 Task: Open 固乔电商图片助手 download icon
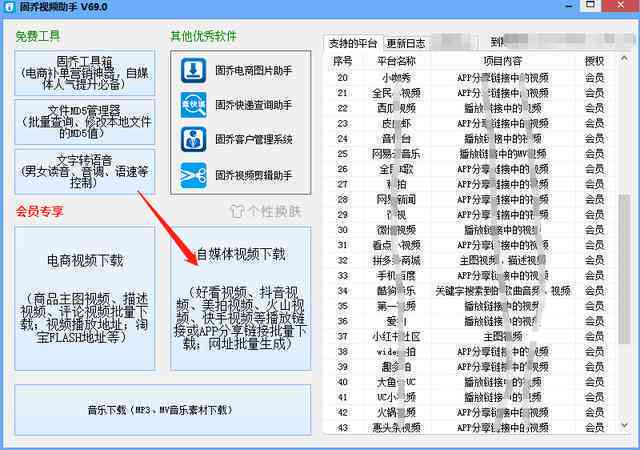[x=193, y=70]
